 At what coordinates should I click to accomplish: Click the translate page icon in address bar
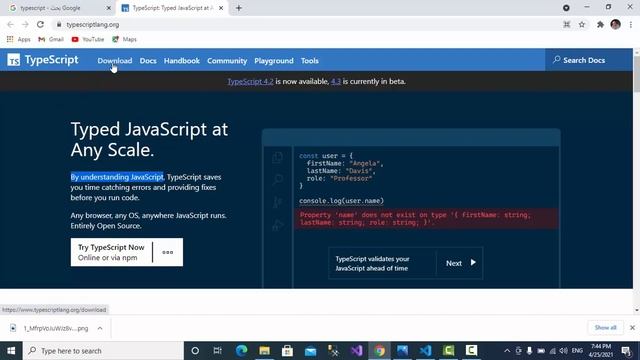pos(567,24)
